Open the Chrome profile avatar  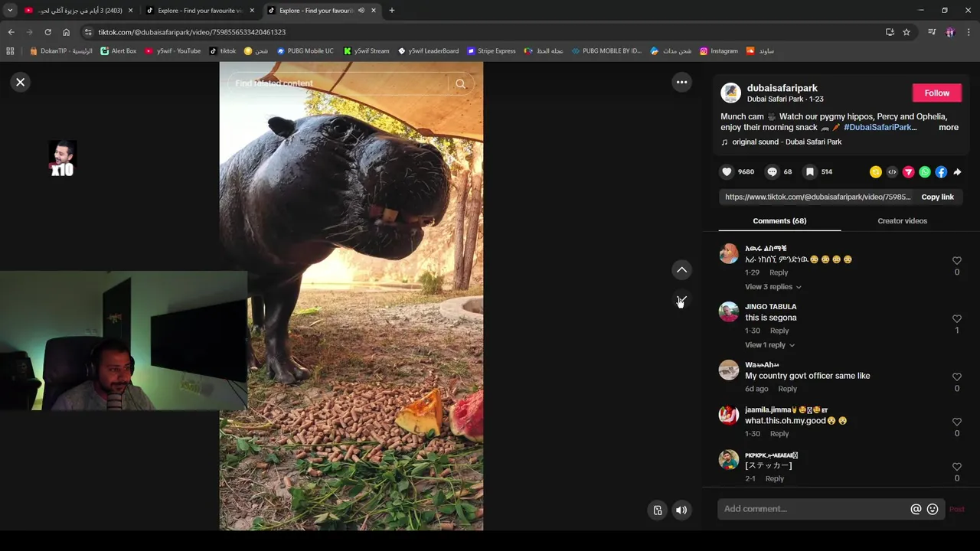(950, 32)
